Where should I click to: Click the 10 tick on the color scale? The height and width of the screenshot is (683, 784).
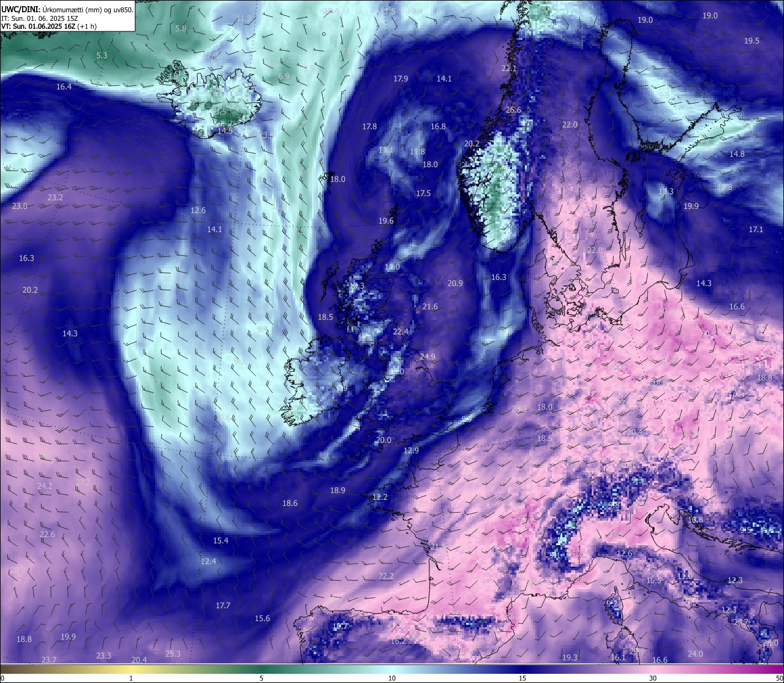(392, 678)
